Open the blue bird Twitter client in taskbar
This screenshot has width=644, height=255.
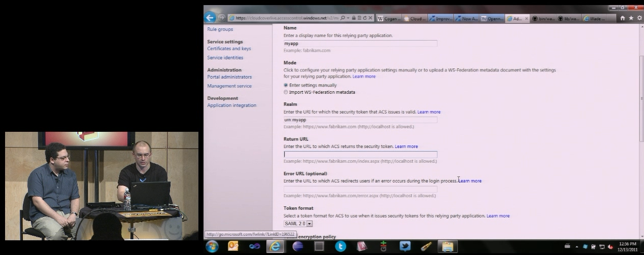click(x=405, y=246)
